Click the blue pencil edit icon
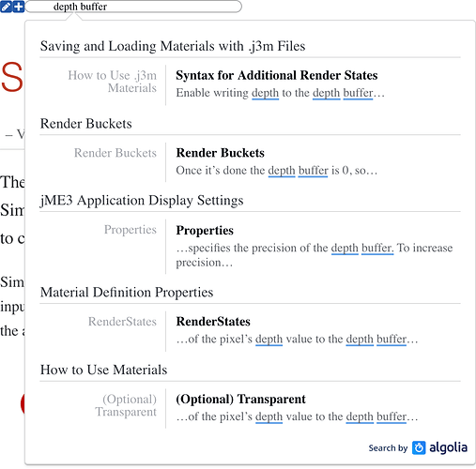This screenshot has height=469, width=476. (6, 7)
